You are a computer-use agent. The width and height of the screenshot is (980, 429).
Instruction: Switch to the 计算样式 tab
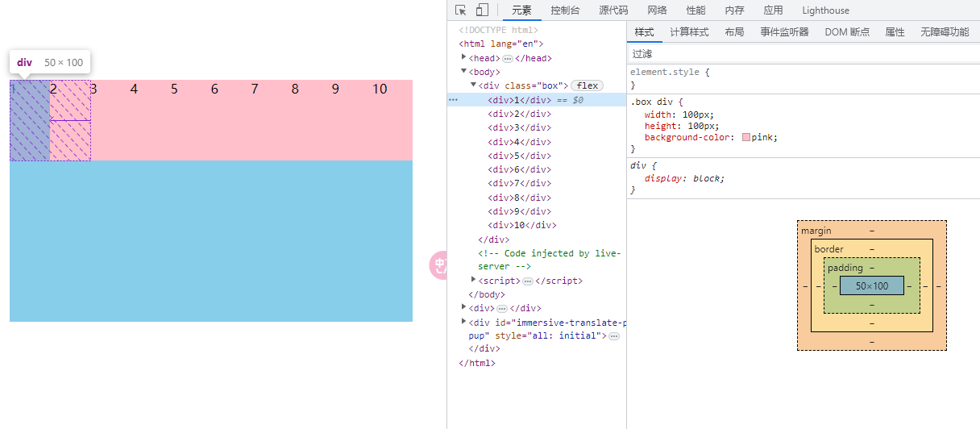tap(689, 32)
